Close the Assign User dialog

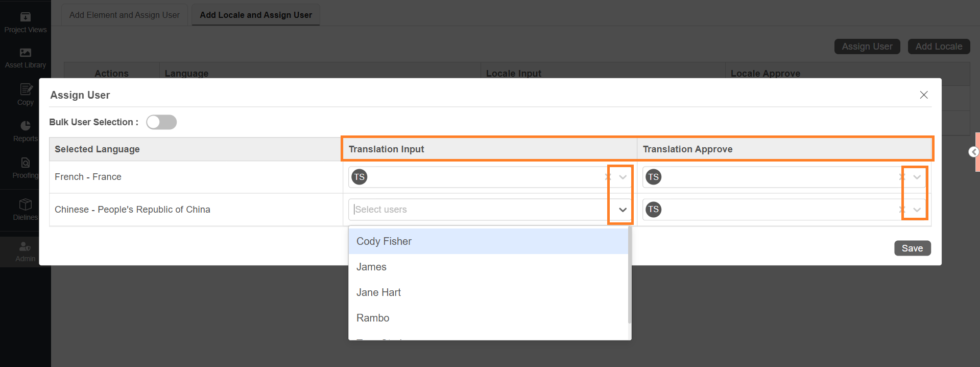923,95
